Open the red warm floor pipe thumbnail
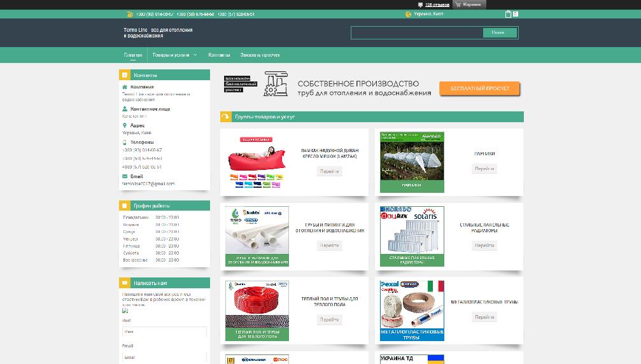Screen dimensions: 641x364 257,311
